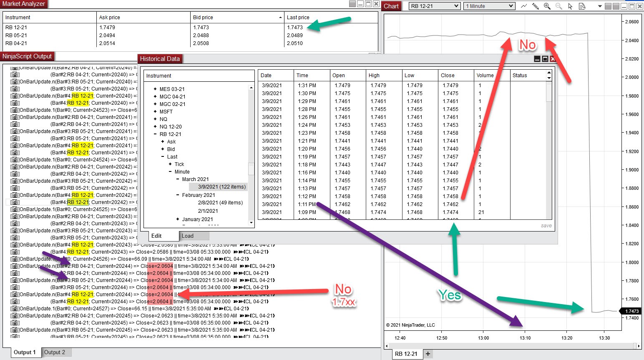Click the Status column header in Historical Data

click(528, 76)
